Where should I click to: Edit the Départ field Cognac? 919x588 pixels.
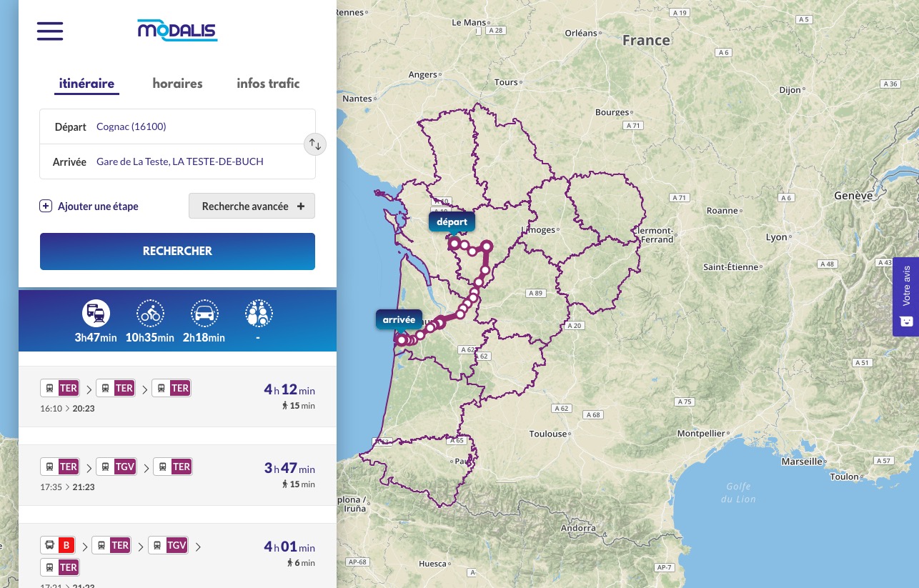[200, 127]
